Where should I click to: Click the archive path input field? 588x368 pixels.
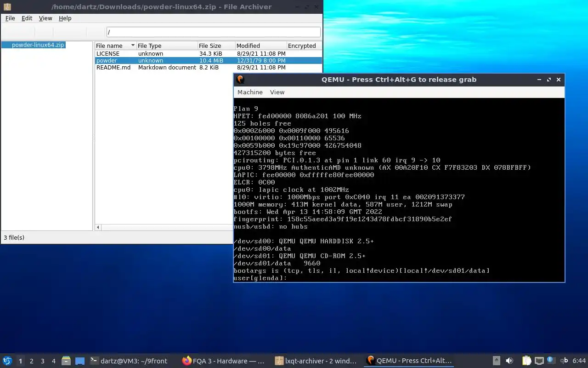pyautogui.click(x=214, y=32)
